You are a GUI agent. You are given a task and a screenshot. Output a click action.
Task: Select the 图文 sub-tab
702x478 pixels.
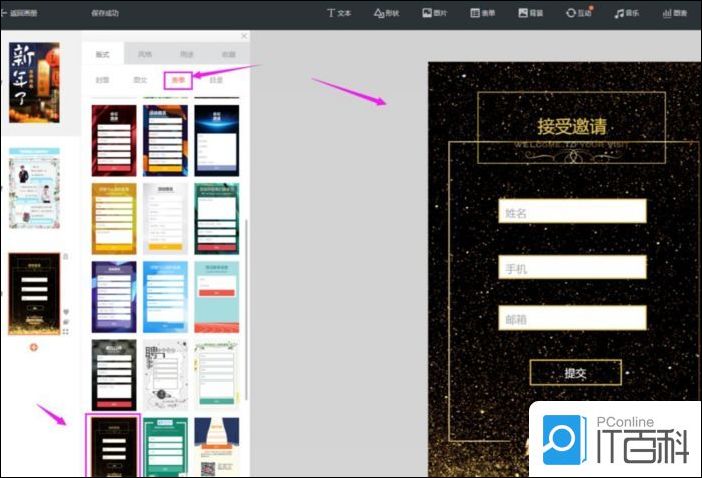tap(141, 80)
